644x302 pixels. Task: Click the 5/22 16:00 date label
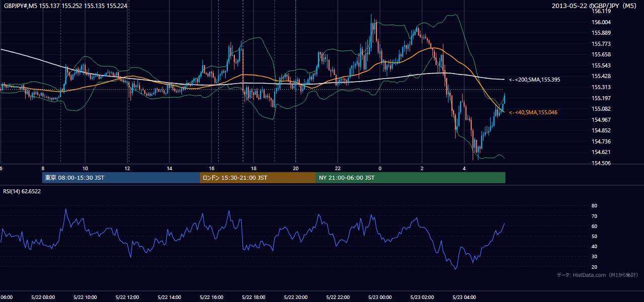(212, 297)
